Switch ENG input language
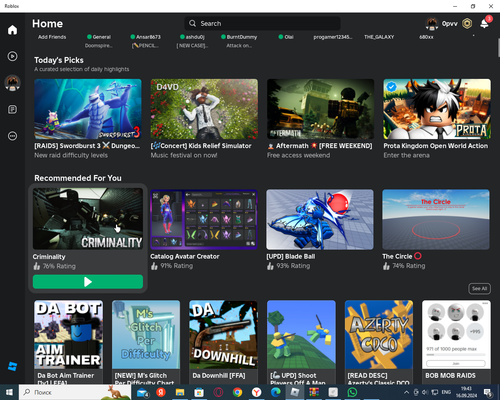 click(446, 392)
